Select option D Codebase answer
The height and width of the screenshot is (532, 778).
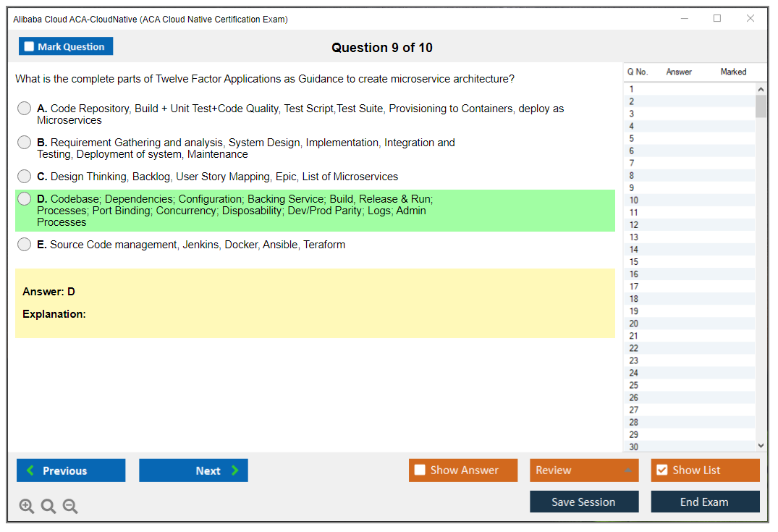pyautogui.click(x=25, y=199)
